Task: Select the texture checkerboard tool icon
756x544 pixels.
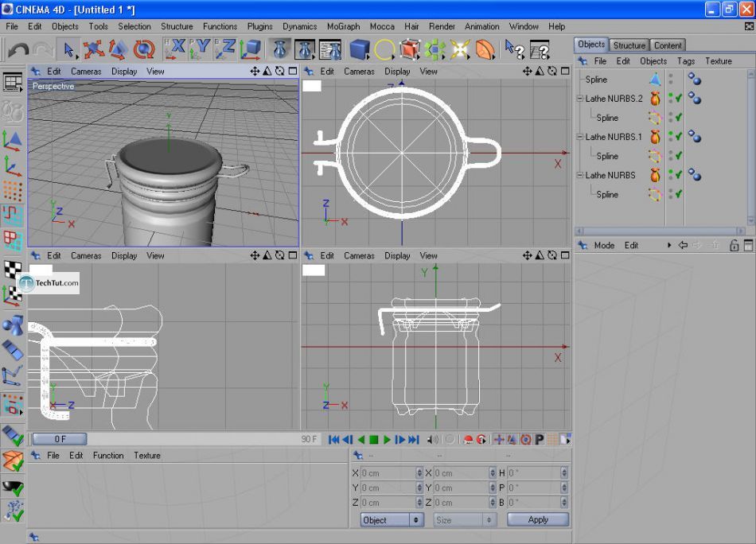Action: click(13, 269)
